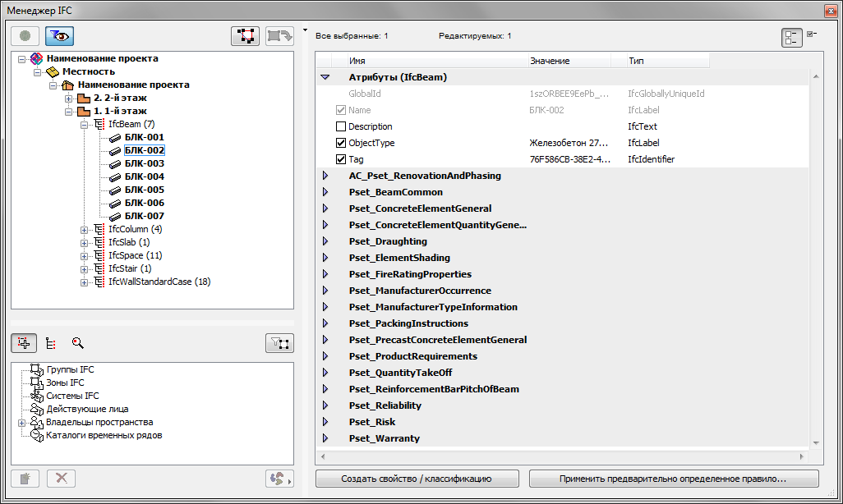Click the tree structure view icon

[51, 343]
